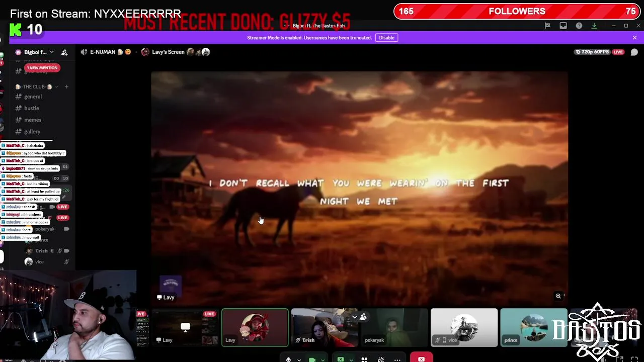This screenshot has width=644, height=362.
Task: Click the speaker icon next to E-NUMAN
Action: [x=84, y=52]
